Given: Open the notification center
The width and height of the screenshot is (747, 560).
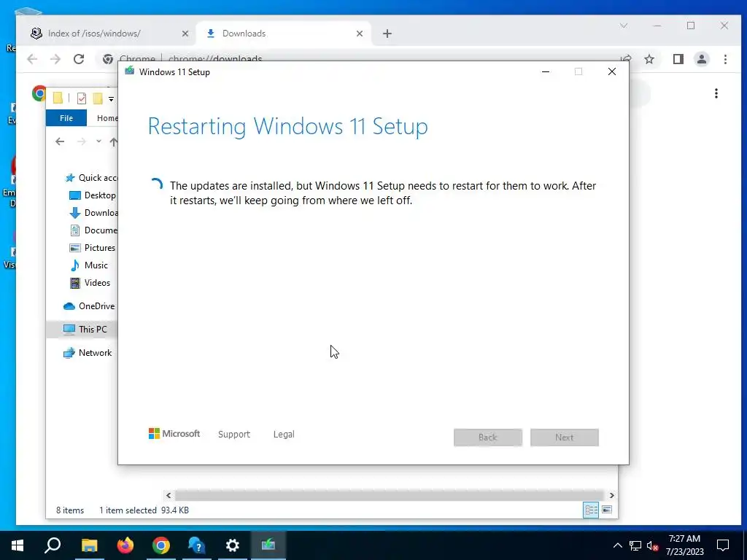Looking at the screenshot, I should coord(723,545).
